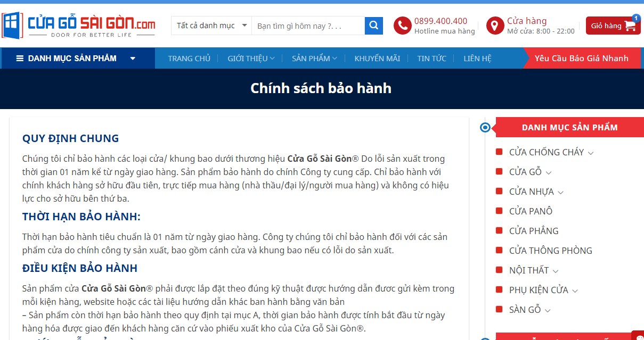Click the red map pin store icon
The width and height of the screenshot is (644, 340).
[495, 26]
